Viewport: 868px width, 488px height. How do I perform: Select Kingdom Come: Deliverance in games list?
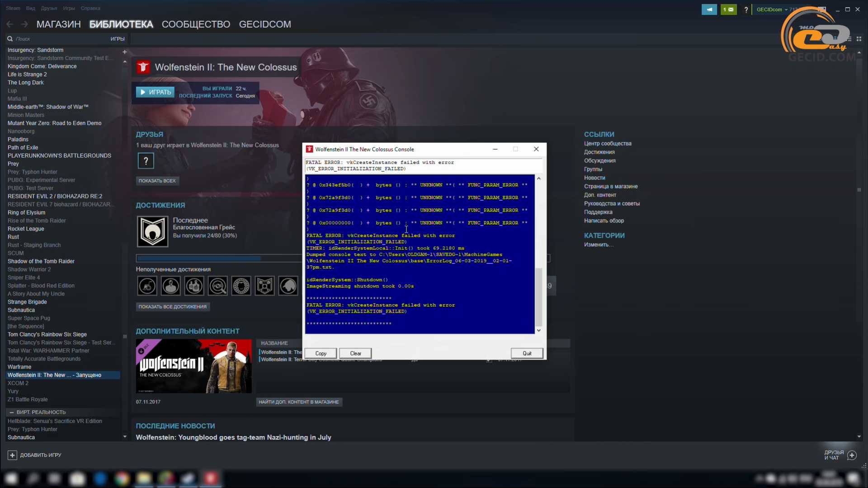click(42, 66)
